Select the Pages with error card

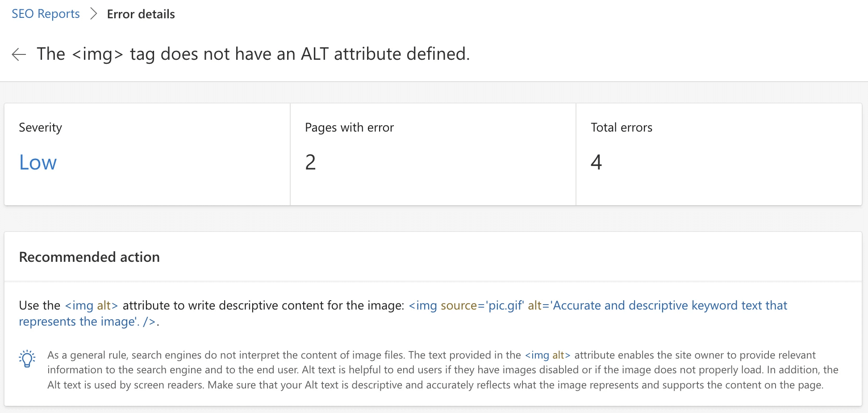(x=433, y=154)
